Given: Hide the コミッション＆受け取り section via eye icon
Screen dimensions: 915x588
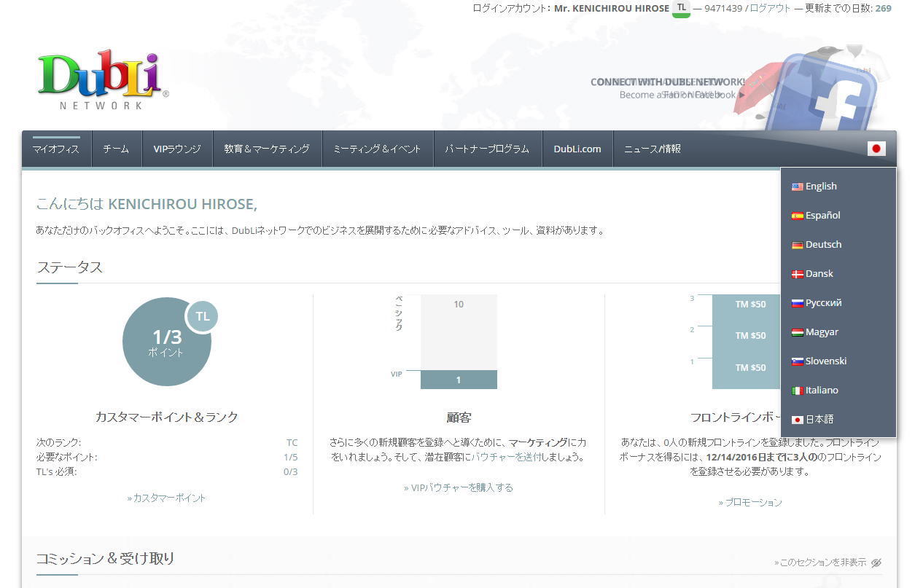Looking at the screenshot, I should tap(876, 562).
